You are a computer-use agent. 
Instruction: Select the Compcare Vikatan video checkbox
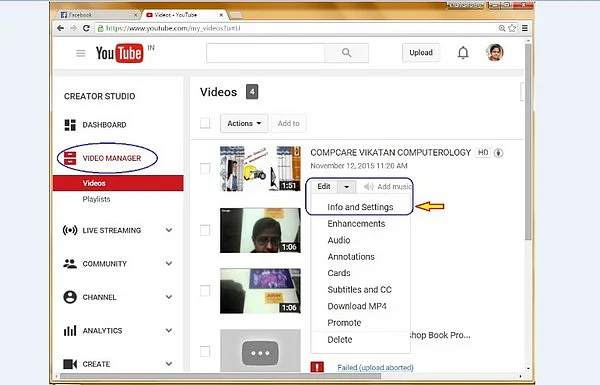pos(205,168)
